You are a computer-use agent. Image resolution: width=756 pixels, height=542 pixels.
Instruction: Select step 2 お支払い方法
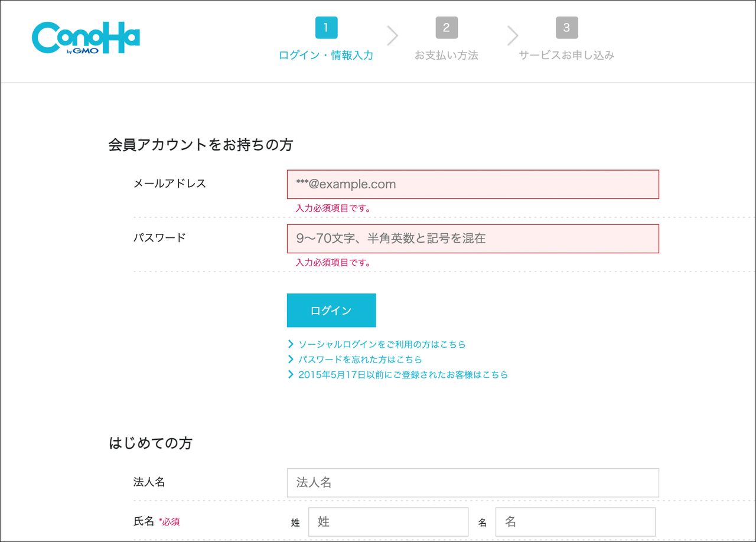click(x=446, y=40)
